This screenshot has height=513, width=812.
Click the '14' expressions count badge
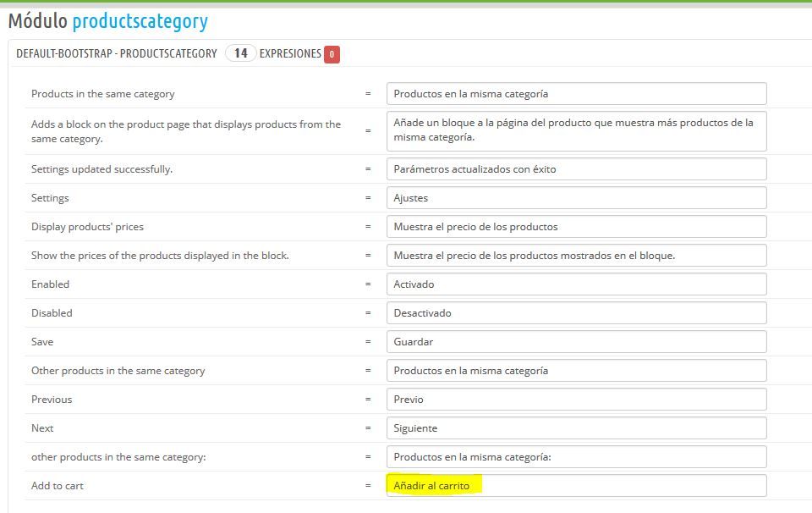(241, 52)
